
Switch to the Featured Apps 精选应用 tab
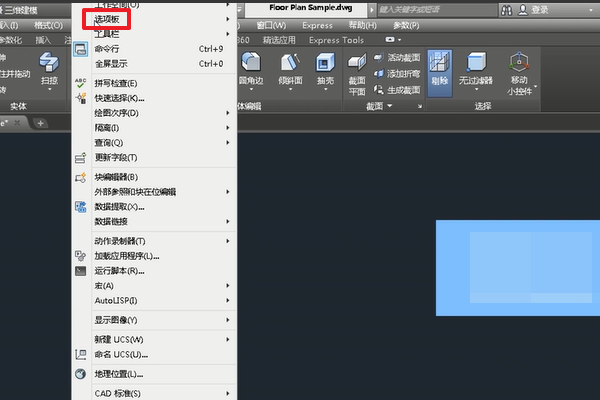[279, 40]
